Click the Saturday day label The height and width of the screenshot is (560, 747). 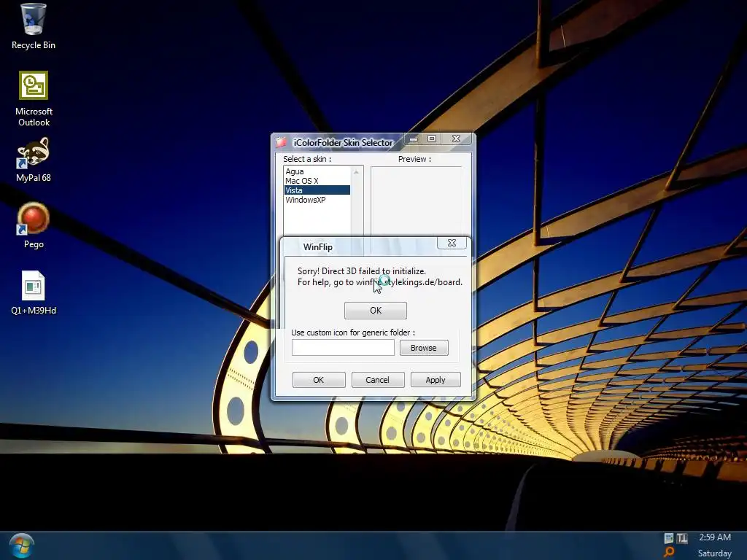click(715, 553)
